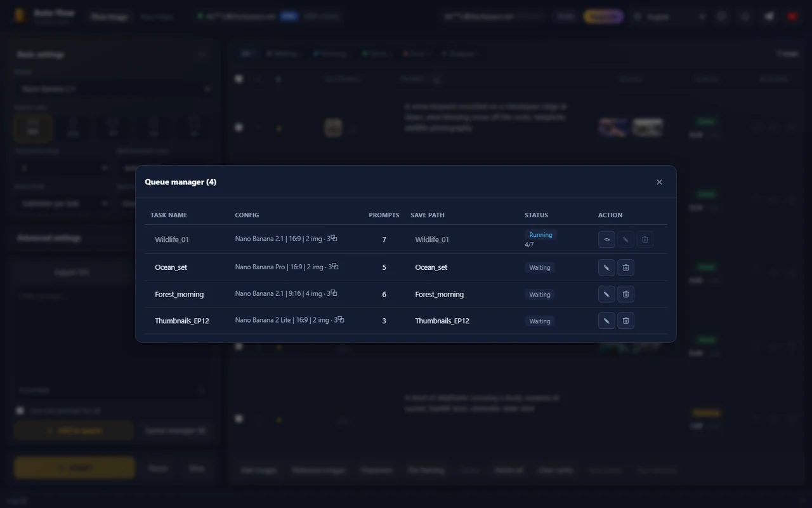The image size is (812, 508).
Task: Click the PROMPTS column header
Action: [x=384, y=215]
